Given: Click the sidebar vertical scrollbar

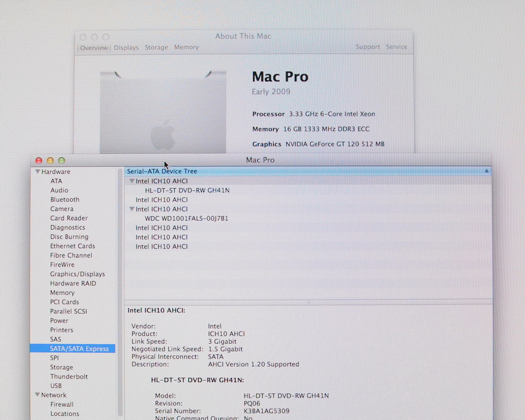Looking at the screenshot, I should (x=120, y=291).
